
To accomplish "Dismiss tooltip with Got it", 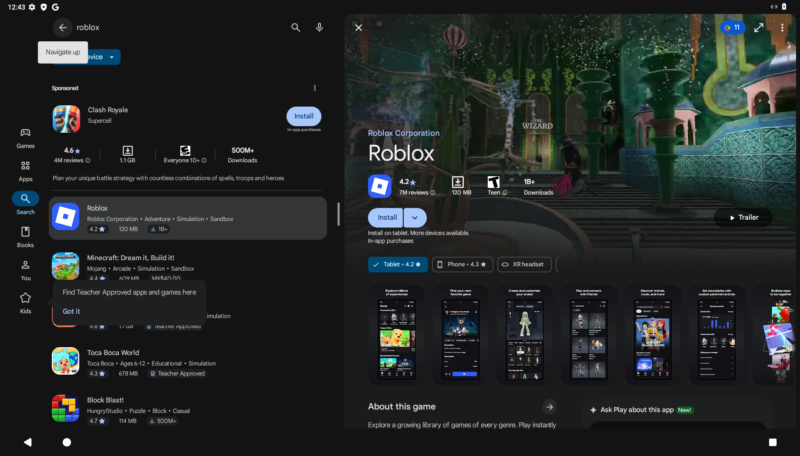I will tap(71, 311).
